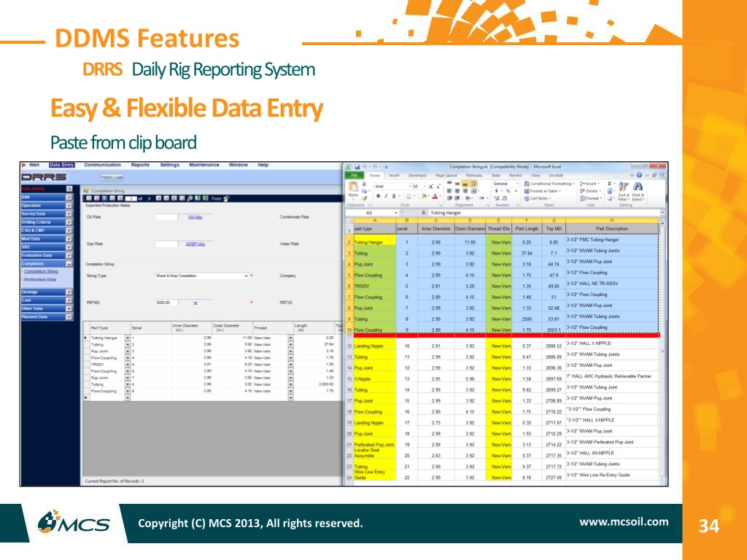The width and height of the screenshot is (747, 560).
Task: Click the first icon in DRRS record toolbar
Action: pos(88,198)
